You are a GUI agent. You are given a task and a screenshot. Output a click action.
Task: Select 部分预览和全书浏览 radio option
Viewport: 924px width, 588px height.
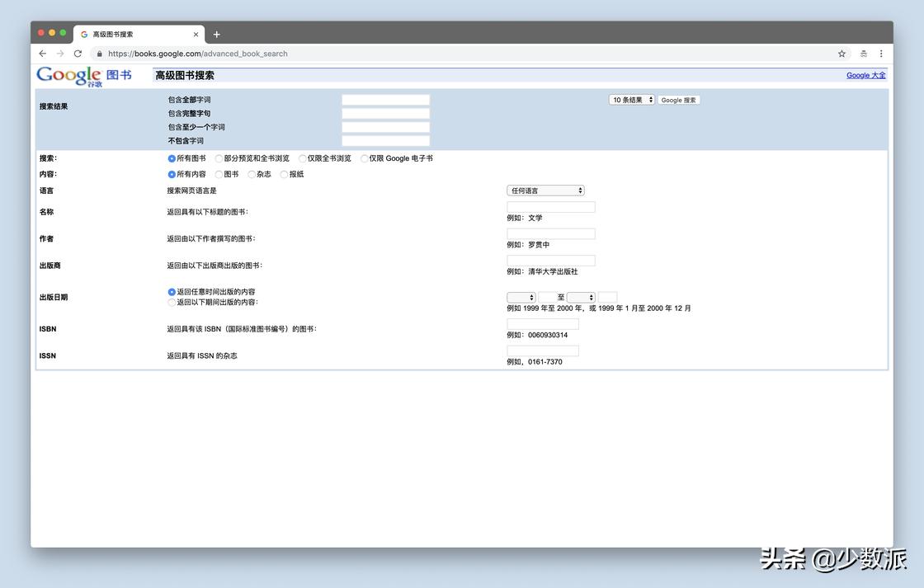pyautogui.click(x=219, y=158)
